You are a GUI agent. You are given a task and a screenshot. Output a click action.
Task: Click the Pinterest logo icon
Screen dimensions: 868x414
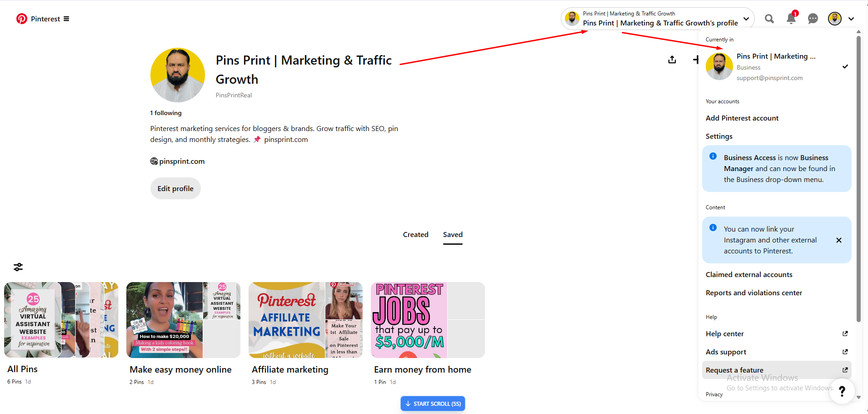21,19
